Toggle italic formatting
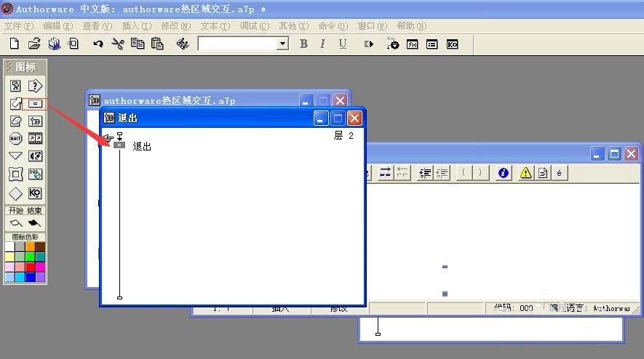Image resolution: width=644 pixels, height=359 pixels. tap(323, 44)
